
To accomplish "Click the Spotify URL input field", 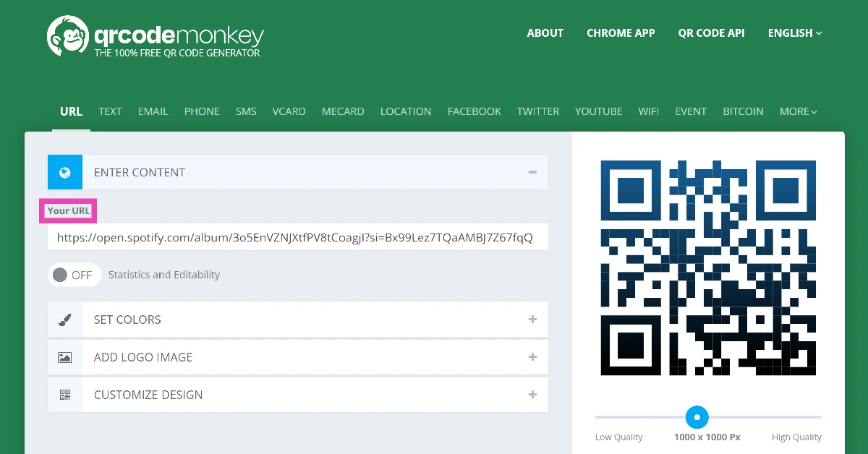I will (297, 238).
